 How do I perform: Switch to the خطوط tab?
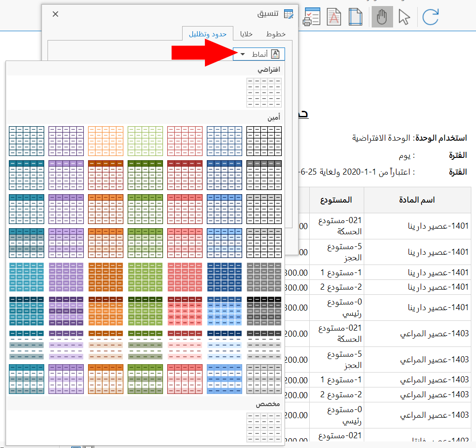pos(276,34)
